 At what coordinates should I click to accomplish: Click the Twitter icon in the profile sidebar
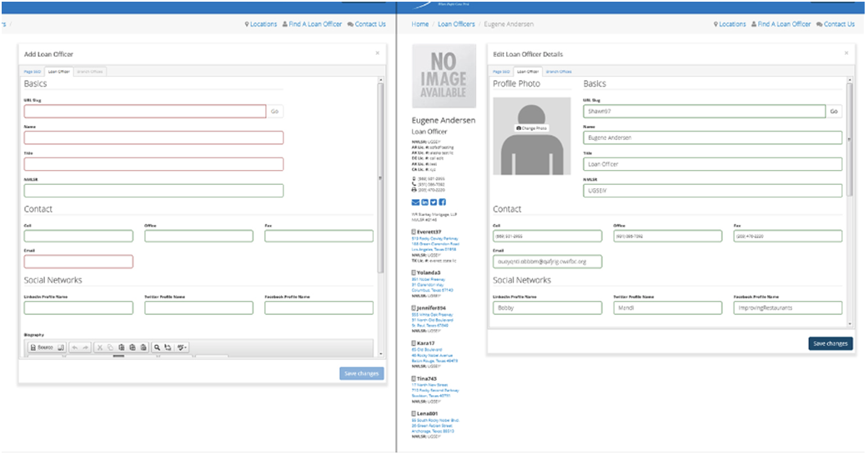[x=434, y=202]
